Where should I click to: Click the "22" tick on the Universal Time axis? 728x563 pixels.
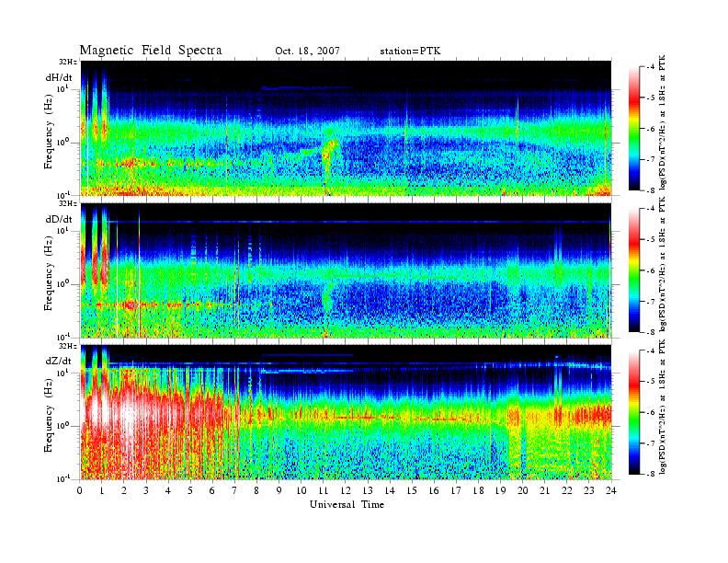566,490
